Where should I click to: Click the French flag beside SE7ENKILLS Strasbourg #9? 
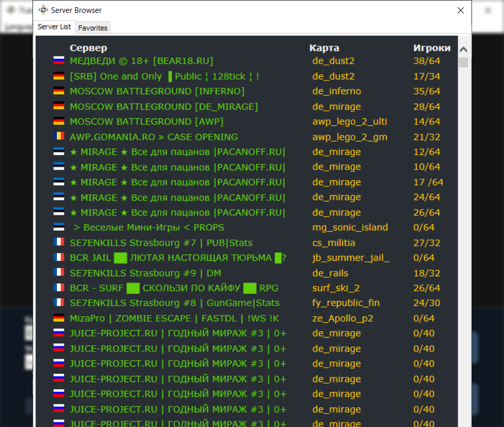click(x=59, y=273)
